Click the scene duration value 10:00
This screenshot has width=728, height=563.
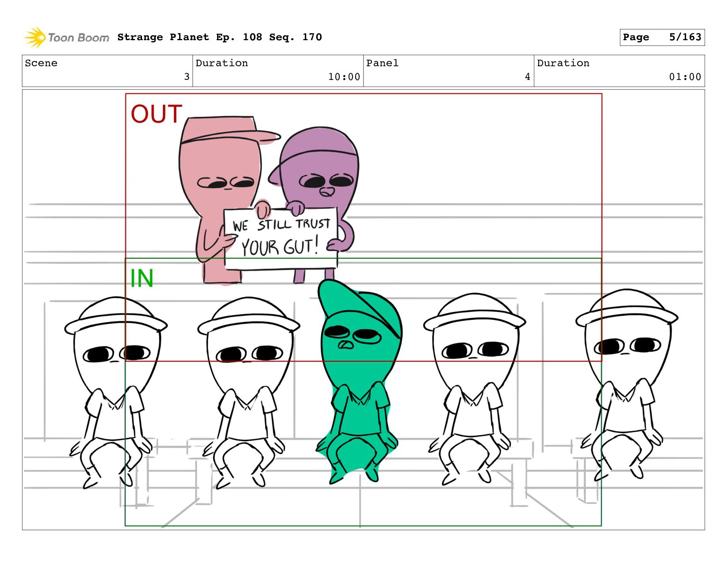(x=344, y=77)
